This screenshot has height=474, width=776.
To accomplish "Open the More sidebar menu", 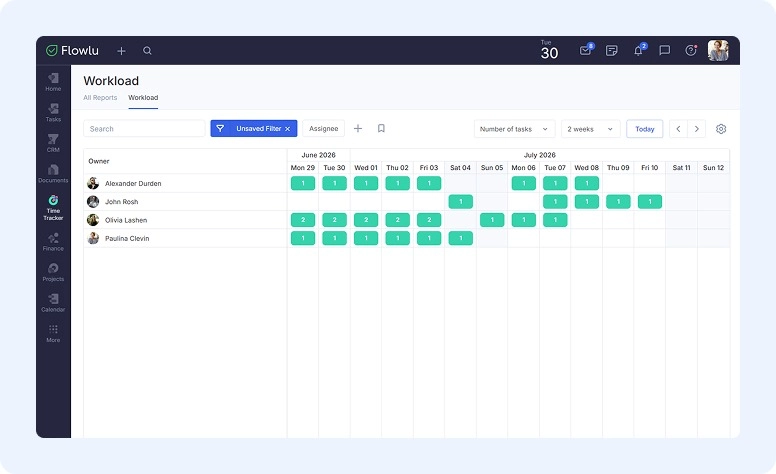I will point(53,333).
